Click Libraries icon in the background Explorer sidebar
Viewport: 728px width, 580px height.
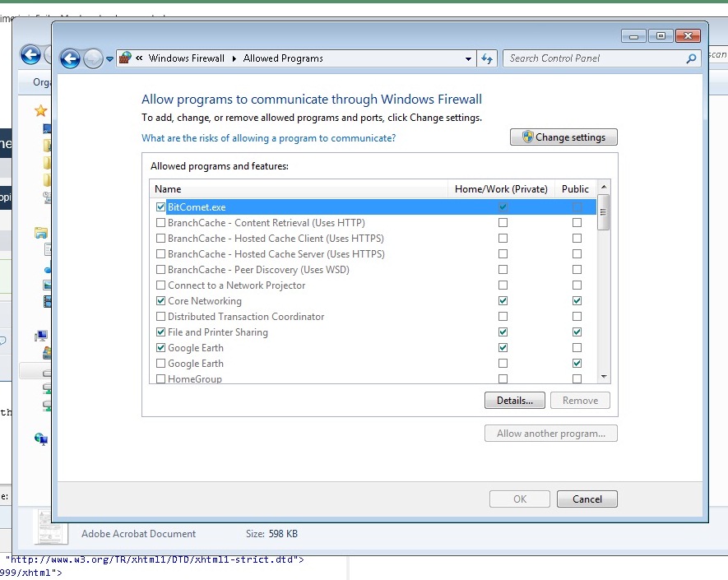(41, 233)
